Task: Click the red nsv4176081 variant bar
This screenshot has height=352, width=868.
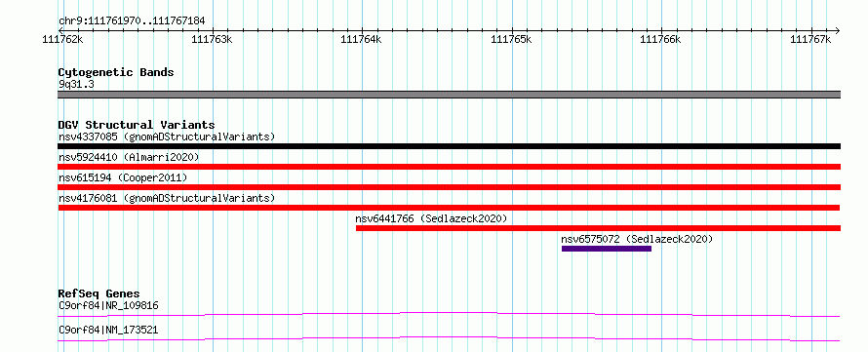Action: point(449,208)
